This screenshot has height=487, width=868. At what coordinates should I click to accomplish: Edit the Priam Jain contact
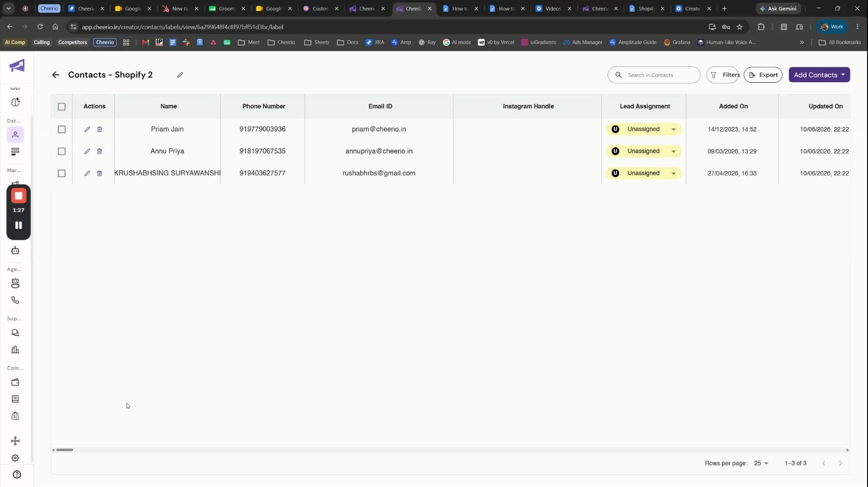(87, 129)
